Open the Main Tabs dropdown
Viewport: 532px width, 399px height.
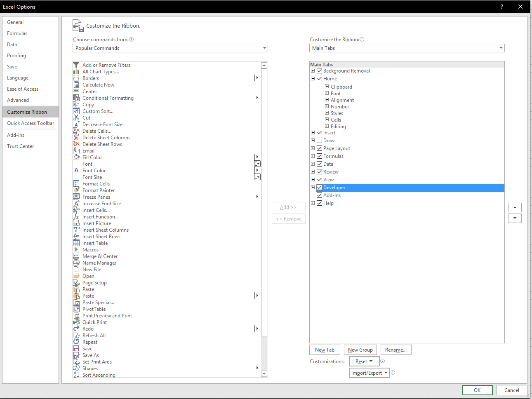point(407,48)
